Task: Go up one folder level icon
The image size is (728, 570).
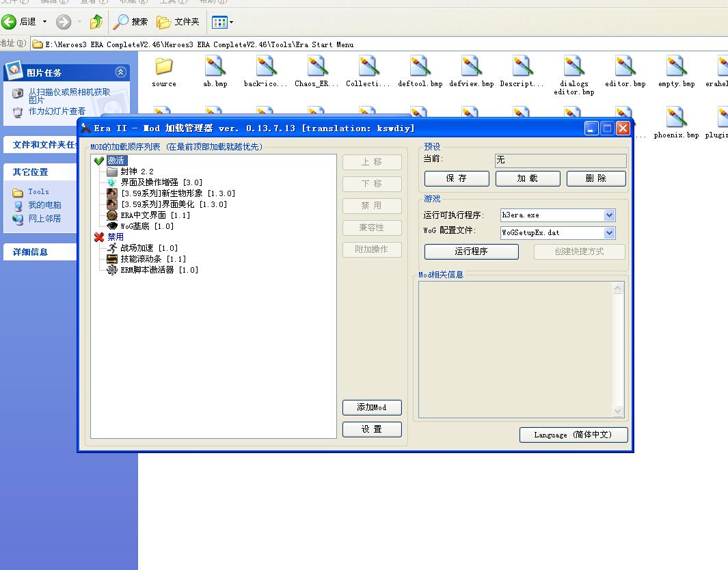Action: (96, 21)
